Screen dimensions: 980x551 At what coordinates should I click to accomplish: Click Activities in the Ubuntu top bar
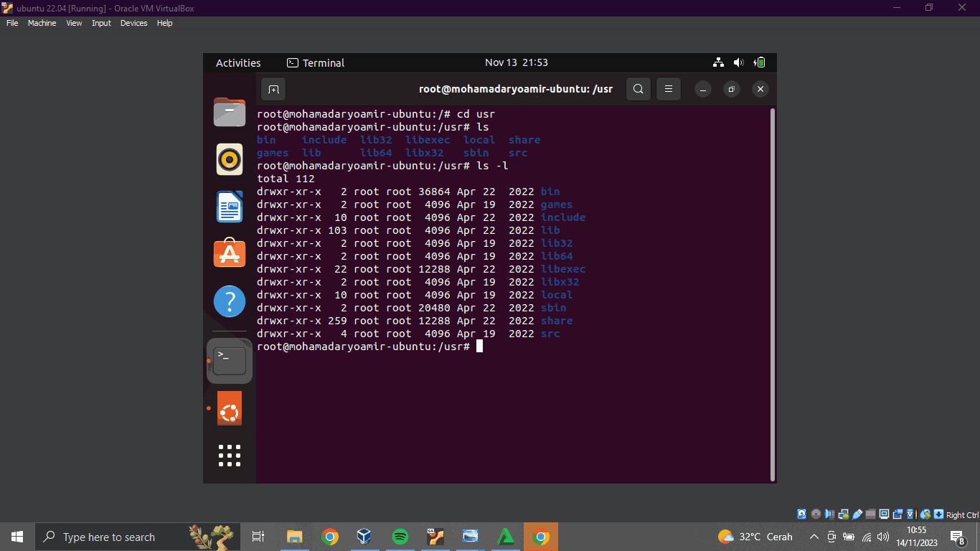(238, 62)
